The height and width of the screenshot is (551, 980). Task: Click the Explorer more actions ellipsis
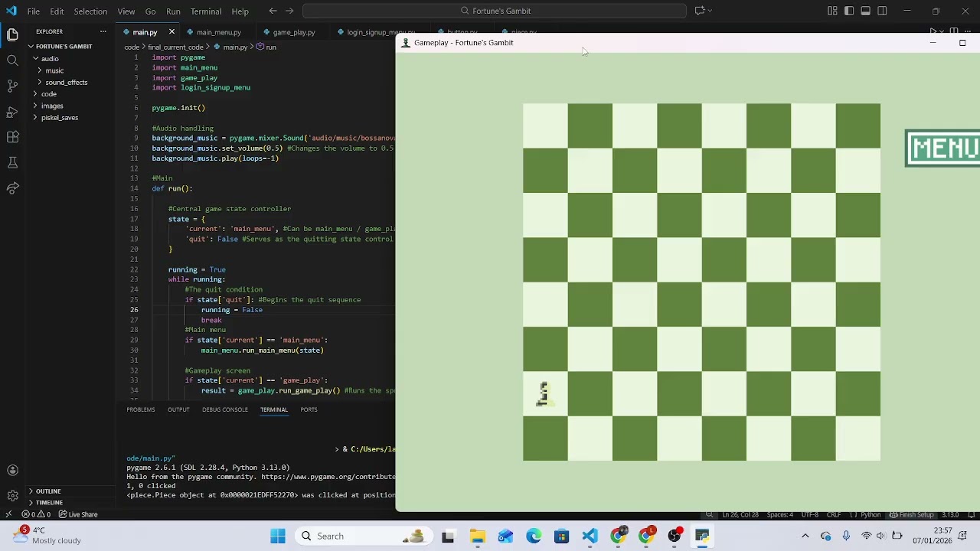103,31
